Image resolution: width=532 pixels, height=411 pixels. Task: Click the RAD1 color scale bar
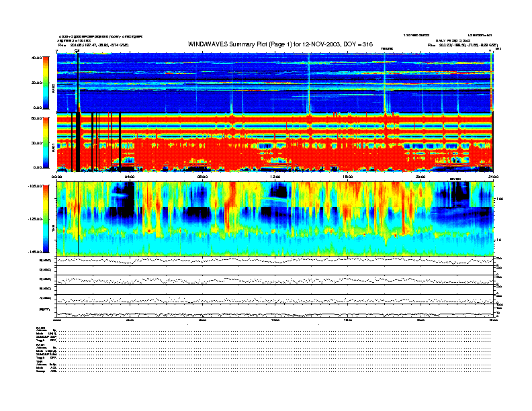point(46,143)
